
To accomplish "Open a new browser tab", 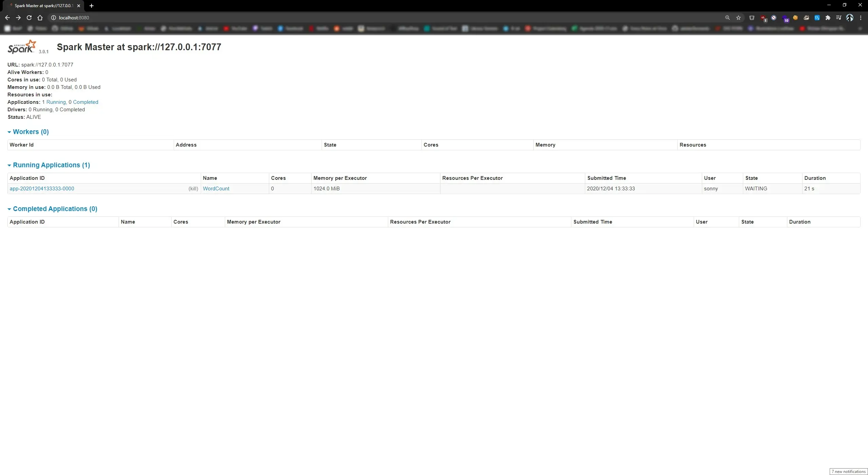I will 92,6.
